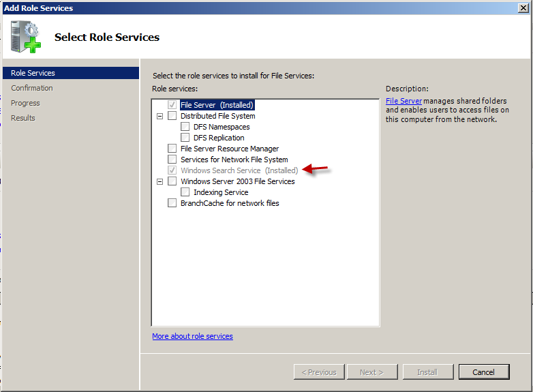Screen dimensions: 533x392
Task: Toggle the Indexing Service checkbox
Action: 185,192
